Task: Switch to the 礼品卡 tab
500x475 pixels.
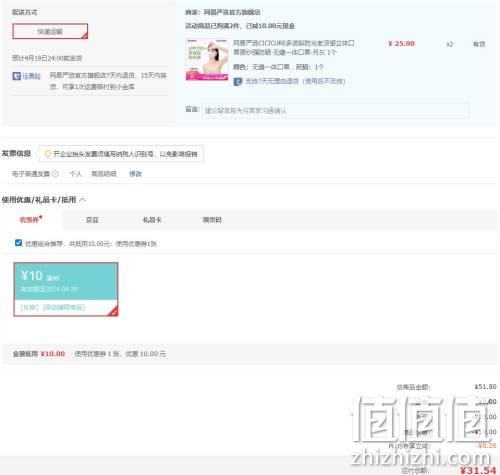Action: click(152, 220)
